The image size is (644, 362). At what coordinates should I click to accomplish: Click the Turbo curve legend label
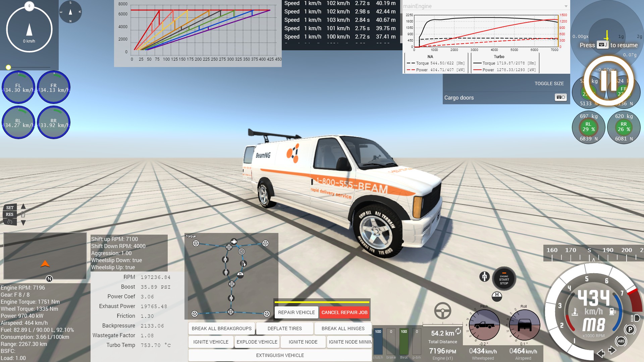pos(499,57)
